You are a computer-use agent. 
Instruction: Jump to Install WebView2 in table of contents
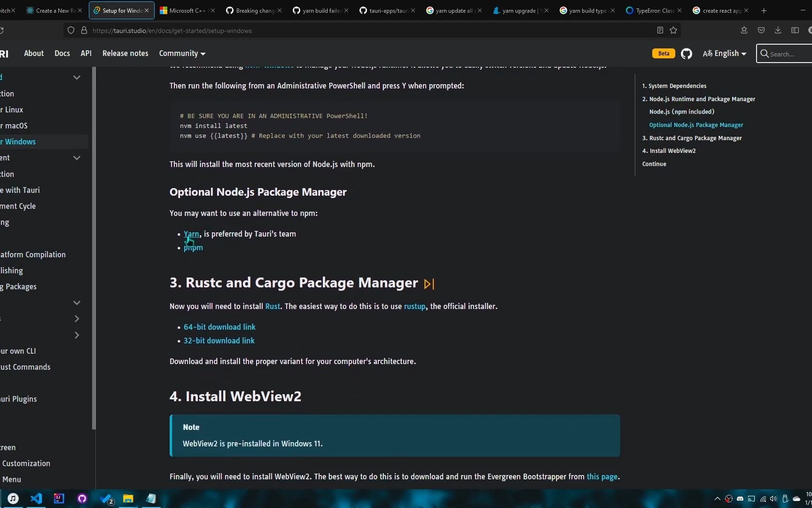(x=669, y=151)
